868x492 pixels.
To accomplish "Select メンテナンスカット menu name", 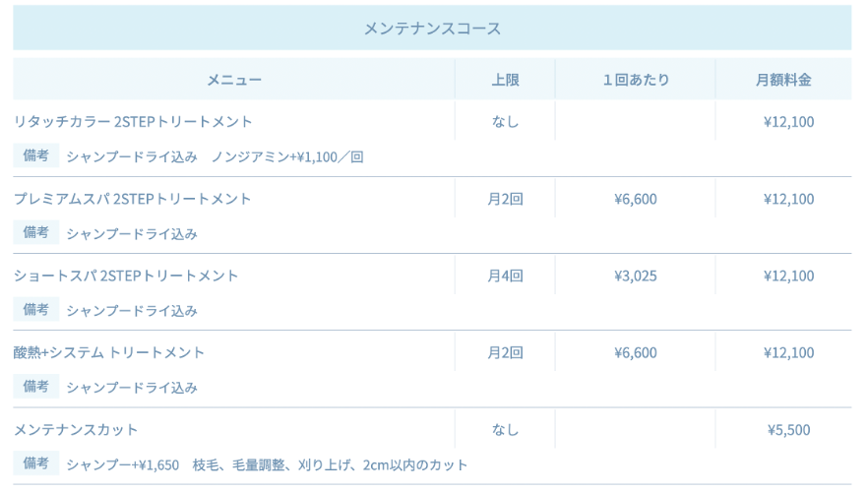I will click(x=76, y=430).
